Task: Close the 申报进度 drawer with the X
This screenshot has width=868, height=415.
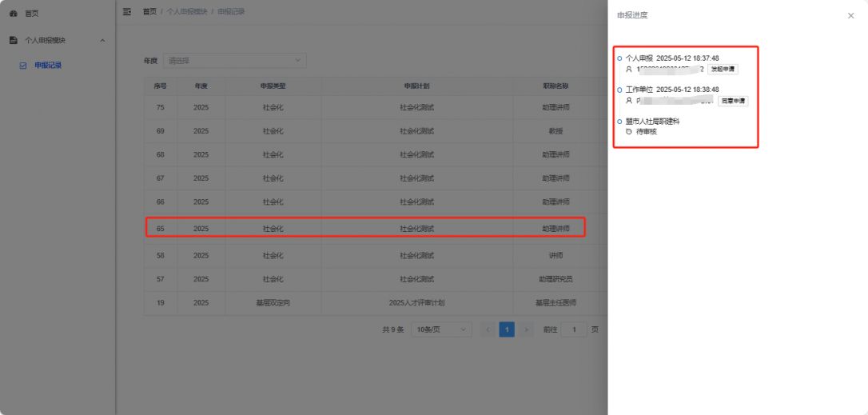Action: point(851,15)
